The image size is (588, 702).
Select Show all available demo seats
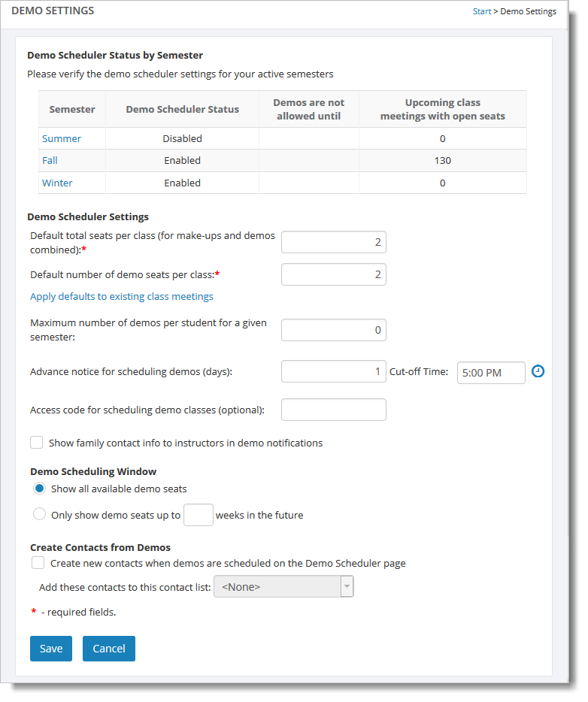[x=40, y=489]
